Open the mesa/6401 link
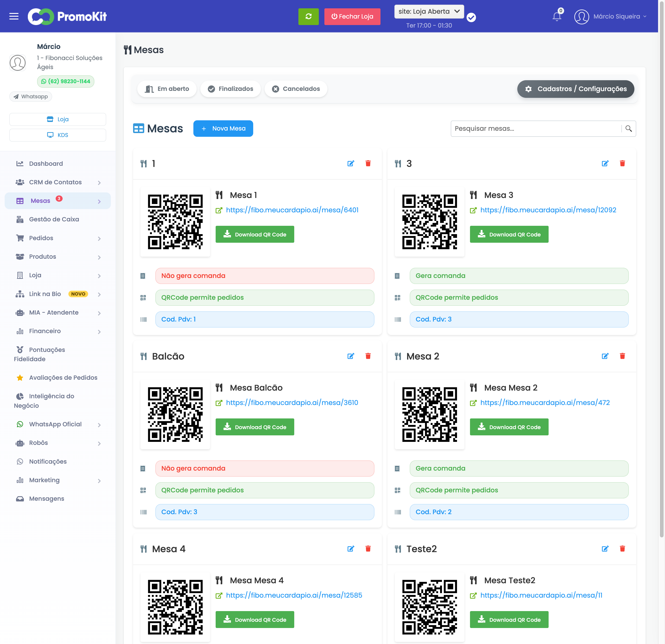The height and width of the screenshot is (644, 665). click(292, 210)
